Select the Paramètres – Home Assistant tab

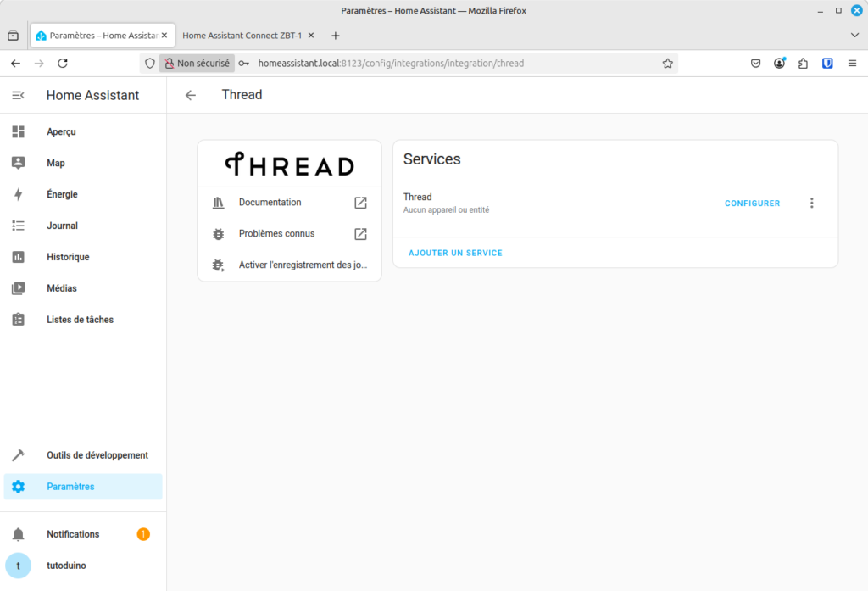103,36
